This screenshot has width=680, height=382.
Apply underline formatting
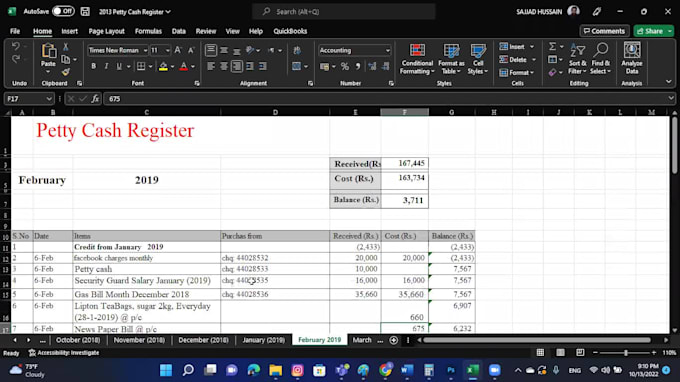point(119,66)
